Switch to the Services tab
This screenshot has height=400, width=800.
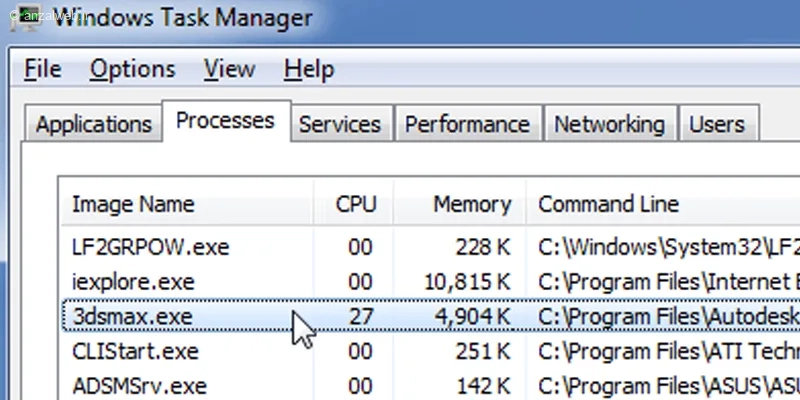340,125
